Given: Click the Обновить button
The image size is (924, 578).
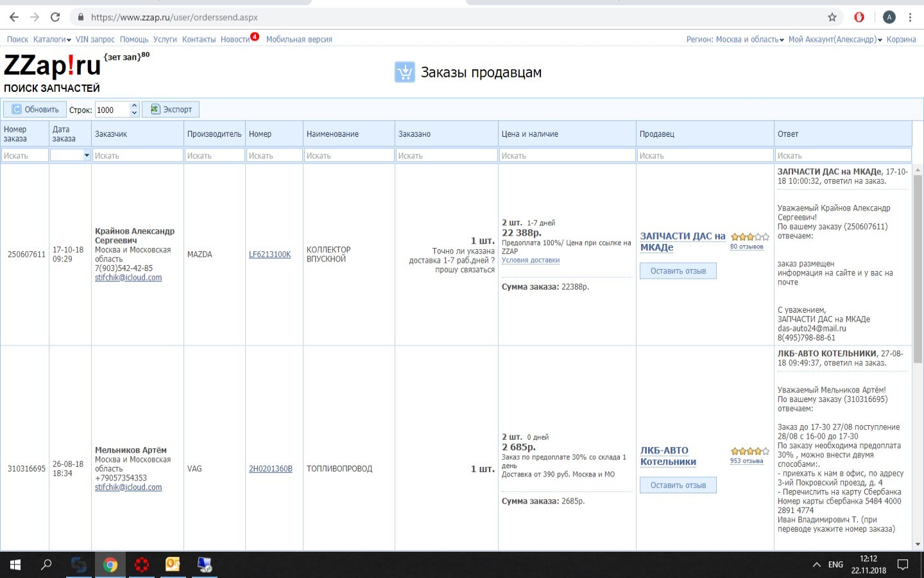Looking at the screenshot, I should point(35,109).
